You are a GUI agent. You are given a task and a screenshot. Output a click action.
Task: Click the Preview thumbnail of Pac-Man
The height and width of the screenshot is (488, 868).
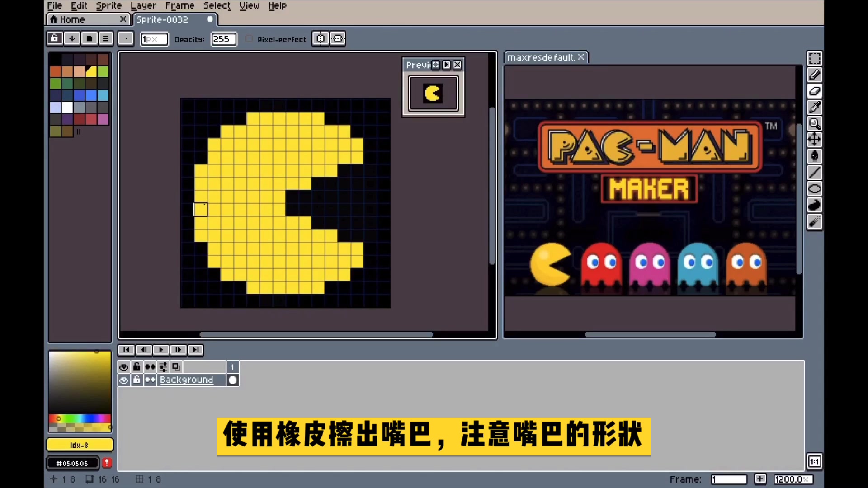[433, 94]
